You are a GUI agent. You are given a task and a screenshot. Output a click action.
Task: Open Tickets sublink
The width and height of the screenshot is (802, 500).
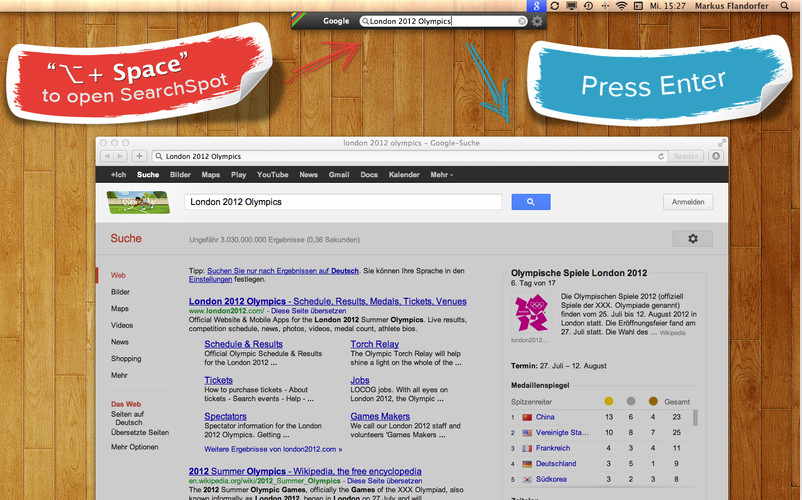218,380
